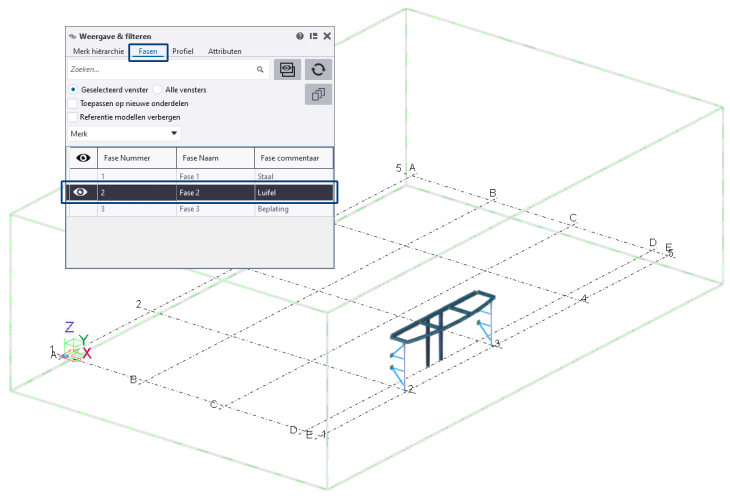Open the 'Profiel' tab
The height and width of the screenshot is (496, 730).
coord(183,51)
